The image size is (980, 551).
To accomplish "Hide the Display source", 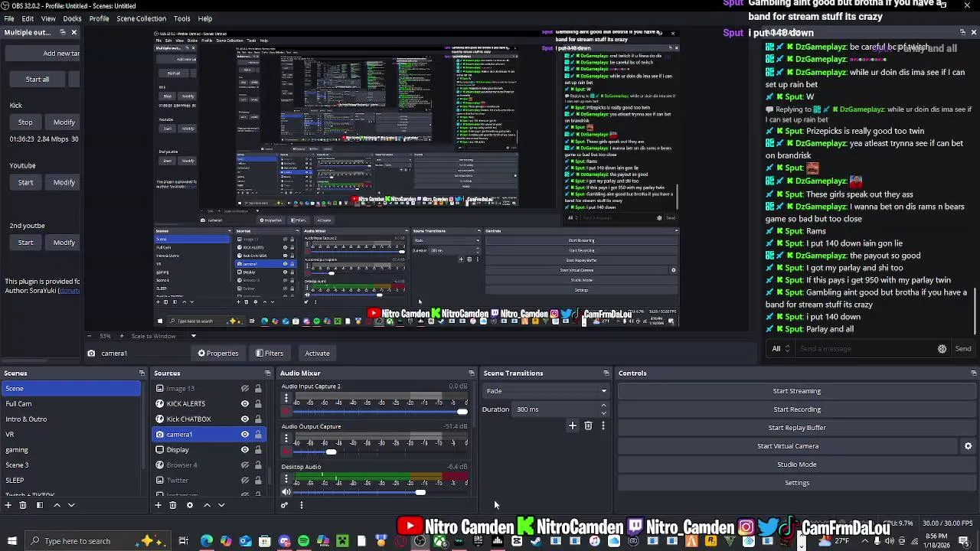I will tap(245, 450).
